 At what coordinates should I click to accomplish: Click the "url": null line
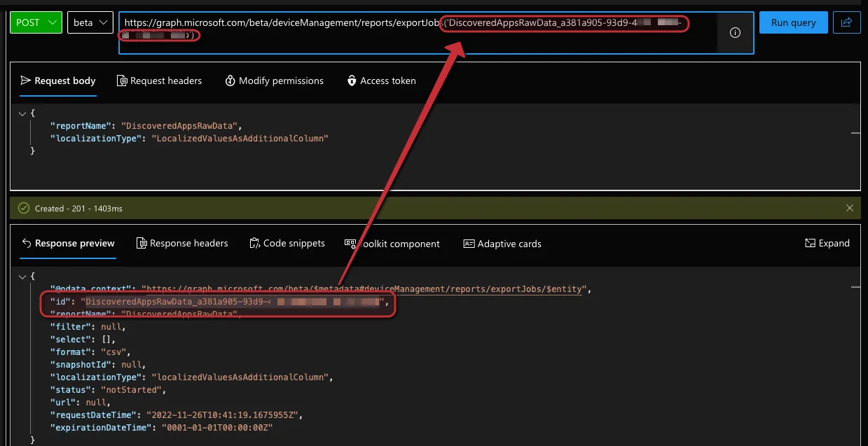(81, 402)
